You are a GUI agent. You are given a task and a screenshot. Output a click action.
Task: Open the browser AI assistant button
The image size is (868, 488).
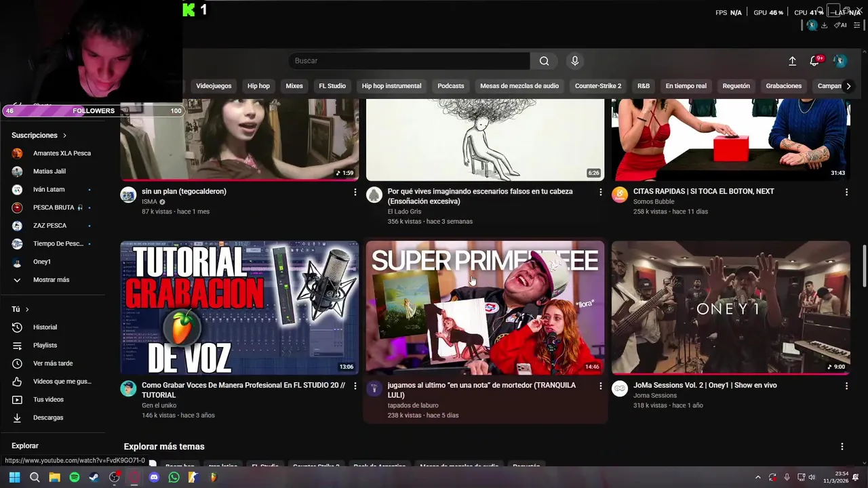click(840, 25)
